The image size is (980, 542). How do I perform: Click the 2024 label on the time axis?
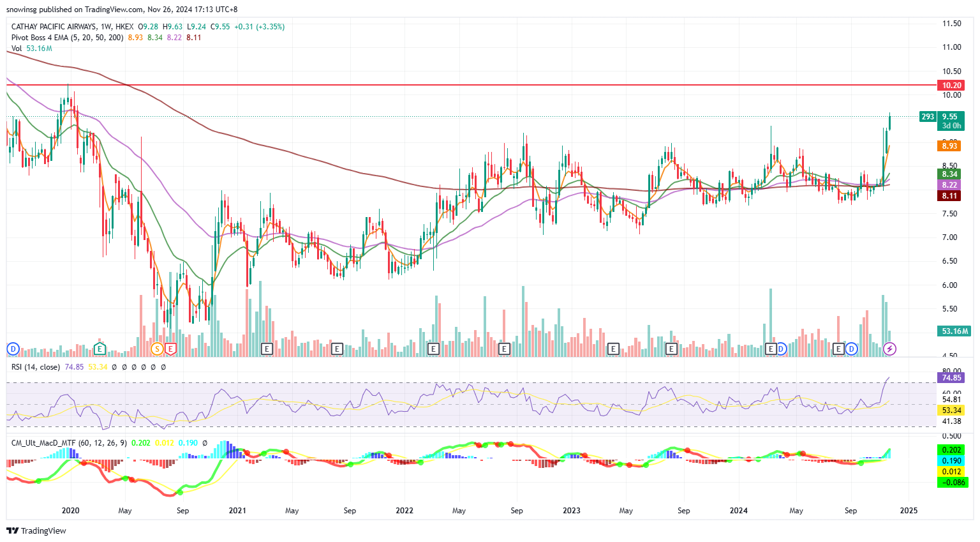(739, 511)
